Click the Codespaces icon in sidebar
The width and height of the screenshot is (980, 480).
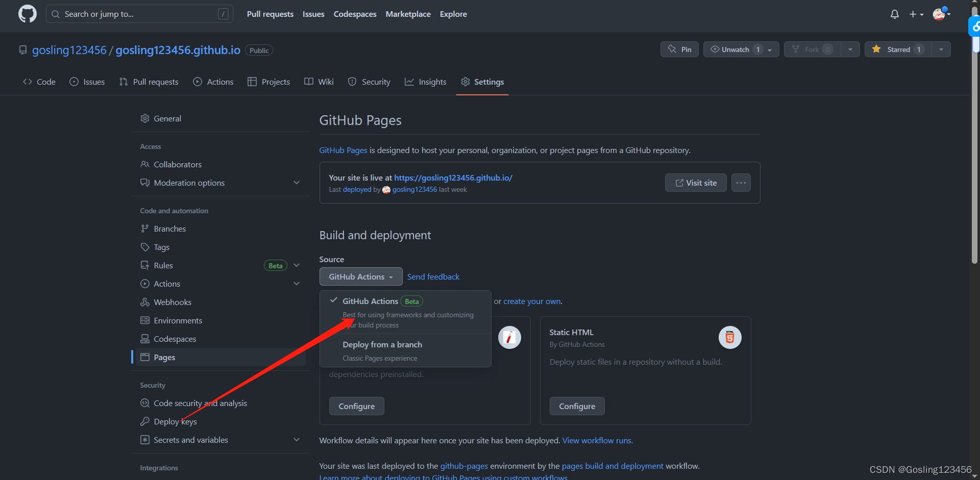point(145,339)
